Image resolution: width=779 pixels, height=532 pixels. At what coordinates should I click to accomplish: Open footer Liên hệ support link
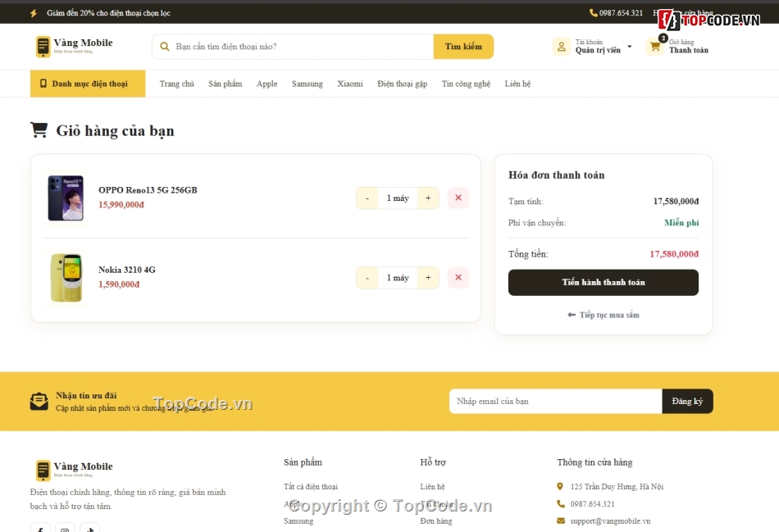click(432, 486)
